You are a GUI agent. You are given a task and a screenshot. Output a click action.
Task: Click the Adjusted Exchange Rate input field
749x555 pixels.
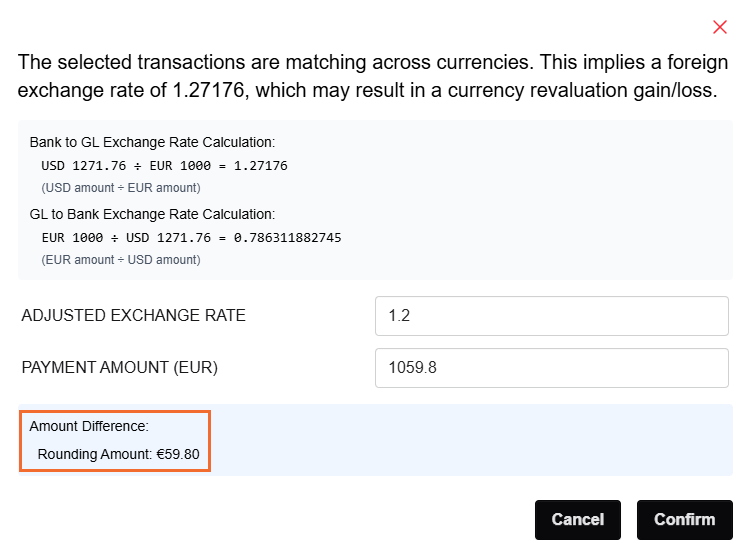552,316
